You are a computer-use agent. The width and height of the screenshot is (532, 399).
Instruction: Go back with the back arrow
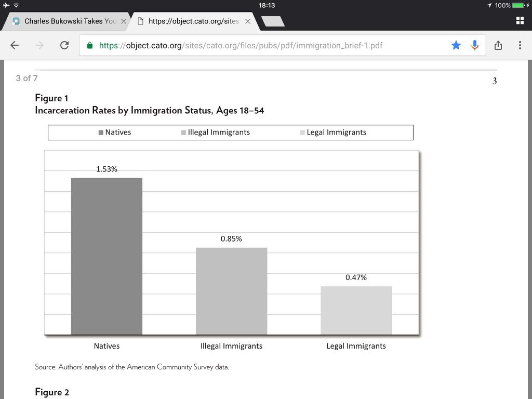tap(15, 45)
